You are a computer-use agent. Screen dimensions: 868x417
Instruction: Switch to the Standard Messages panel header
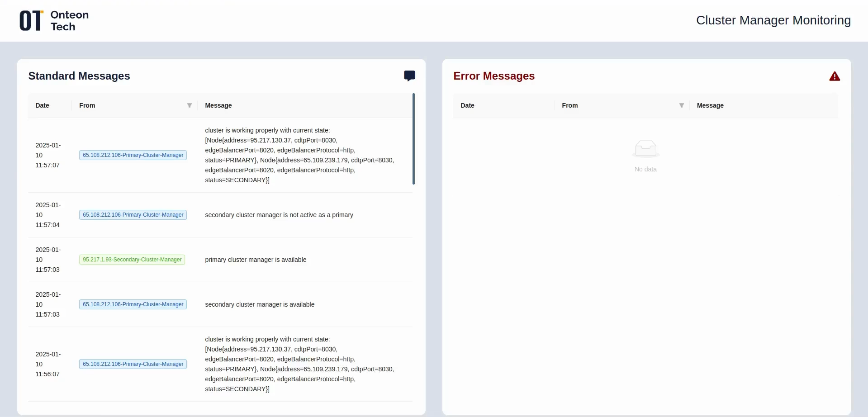point(79,76)
